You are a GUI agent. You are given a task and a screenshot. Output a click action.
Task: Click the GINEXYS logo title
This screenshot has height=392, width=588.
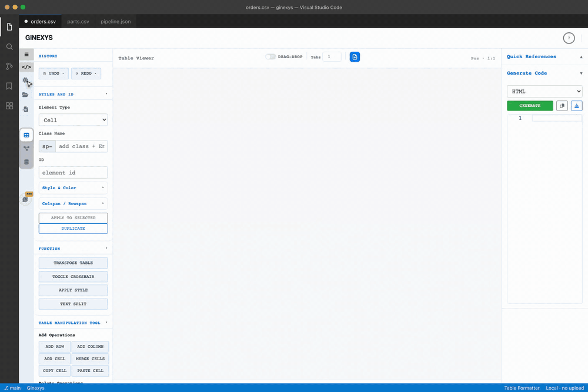(x=39, y=38)
